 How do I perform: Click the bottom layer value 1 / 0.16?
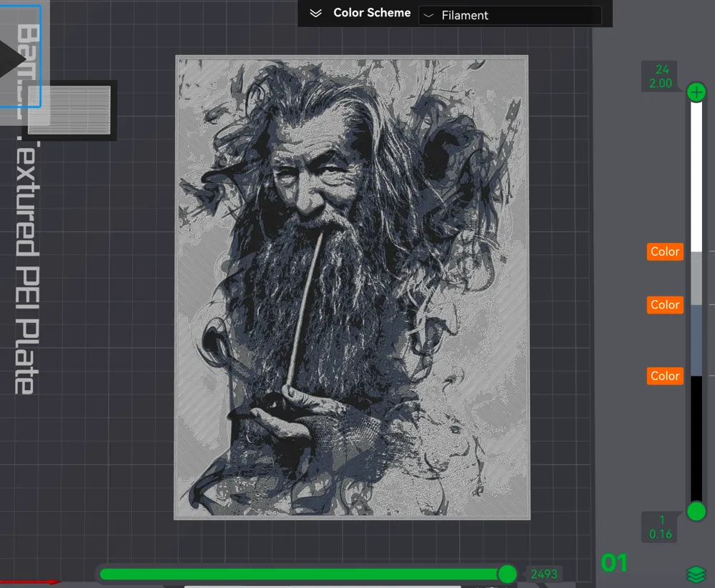click(x=660, y=527)
